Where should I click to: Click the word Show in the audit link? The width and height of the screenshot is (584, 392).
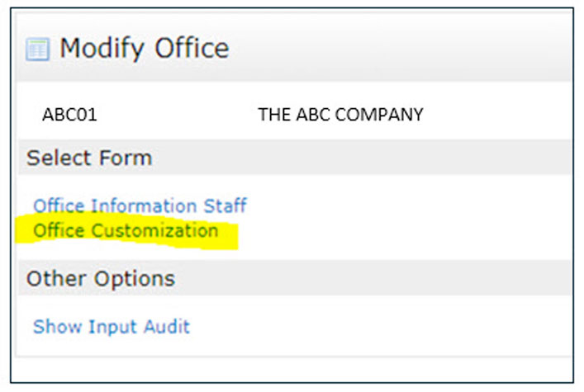(x=53, y=327)
